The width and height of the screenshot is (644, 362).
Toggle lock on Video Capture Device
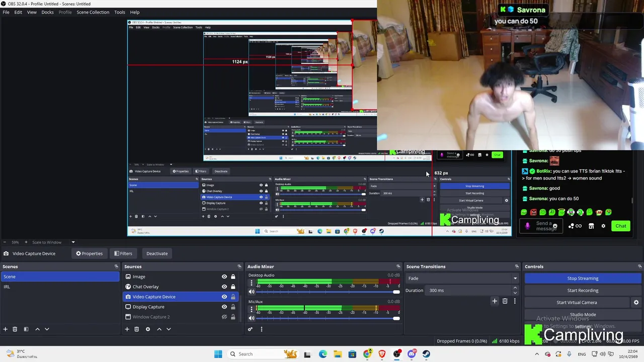pyautogui.click(x=233, y=297)
